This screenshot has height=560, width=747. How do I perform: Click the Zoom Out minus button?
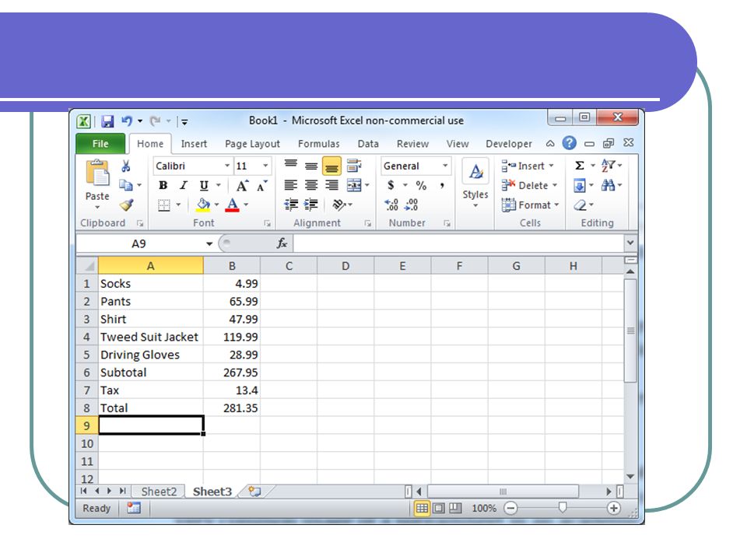pyautogui.click(x=510, y=508)
